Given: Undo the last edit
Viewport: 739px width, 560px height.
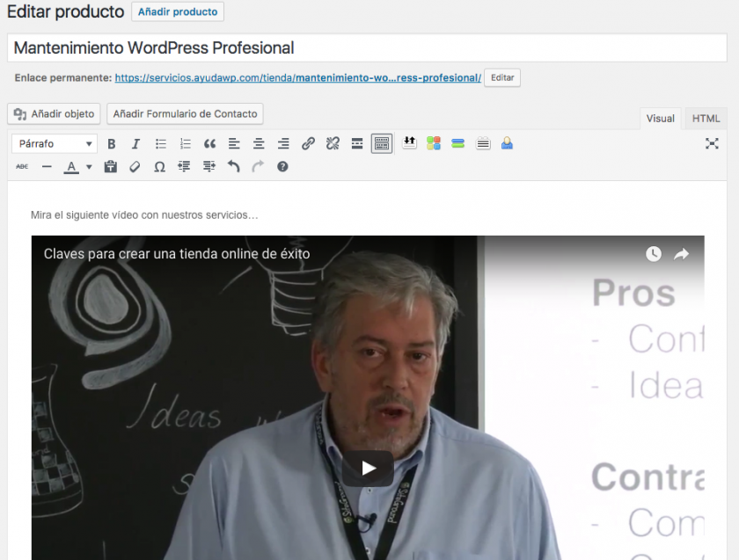Looking at the screenshot, I should 233,166.
